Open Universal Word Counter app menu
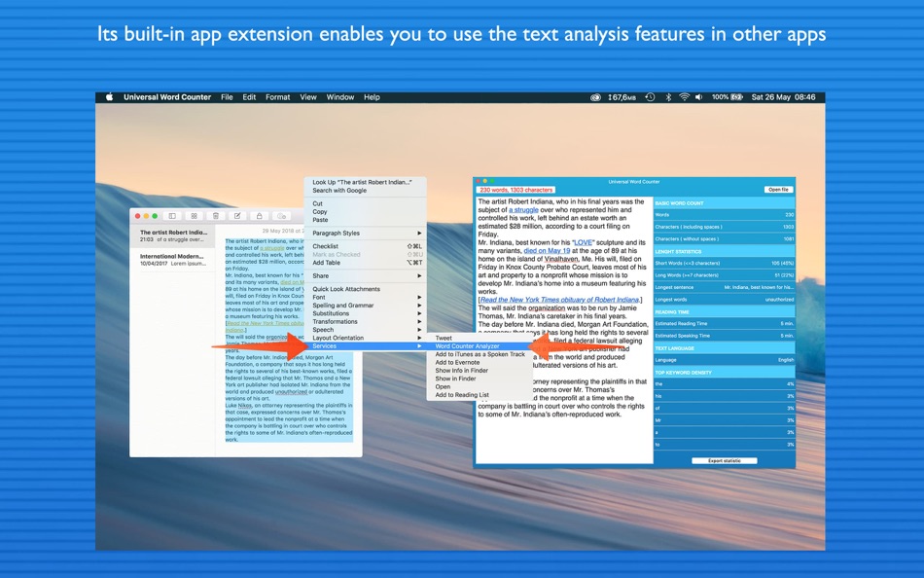The image size is (924, 578). (167, 97)
